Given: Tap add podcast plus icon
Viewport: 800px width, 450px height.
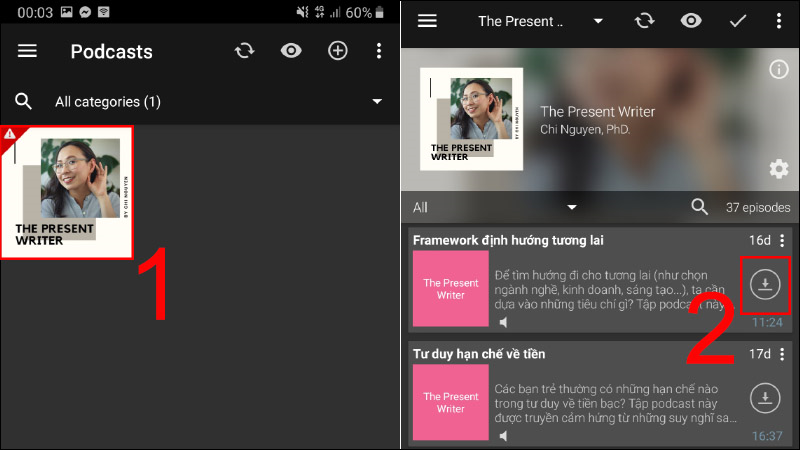Looking at the screenshot, I should (x=338, y=51).
